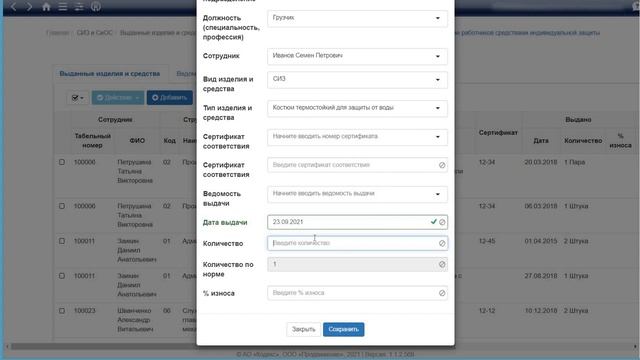Open the settings sliders icon in top bar

[x=79, y=7]
